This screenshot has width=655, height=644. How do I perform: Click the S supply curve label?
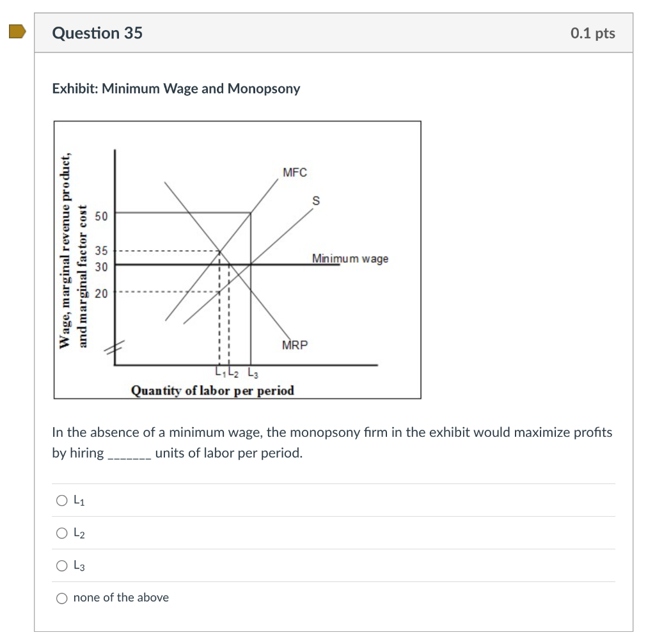[x=316, y=201]
